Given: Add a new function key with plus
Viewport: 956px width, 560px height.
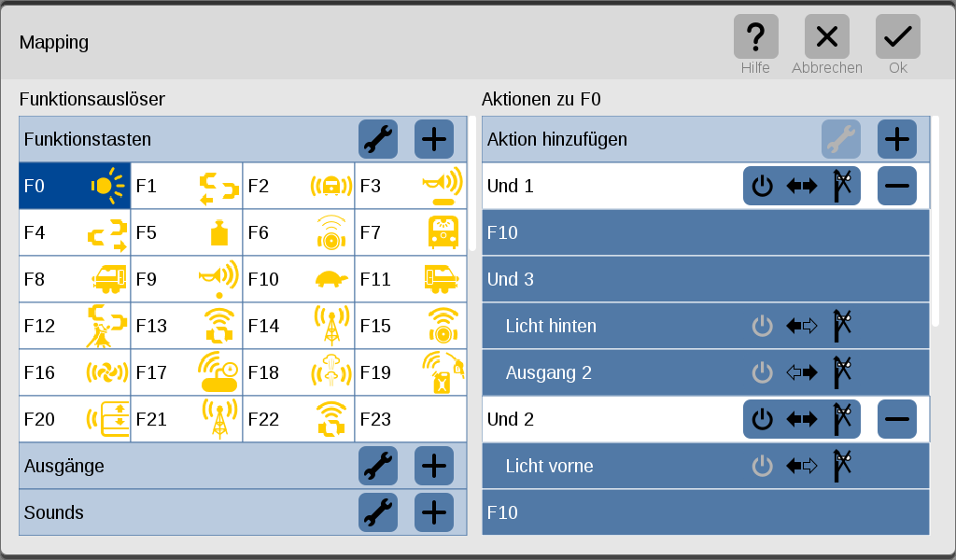Looking at the screenshot, I should click(434, 139).
